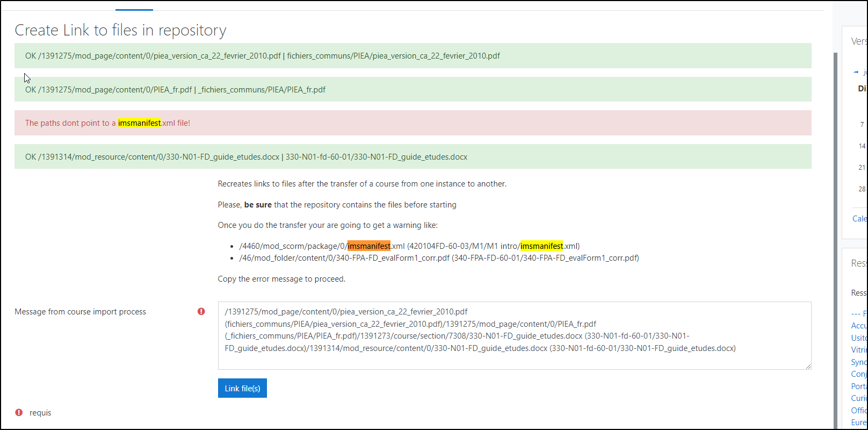Focus the course import message text area
This screenshot has width=868, height=430.
point(514,335)
